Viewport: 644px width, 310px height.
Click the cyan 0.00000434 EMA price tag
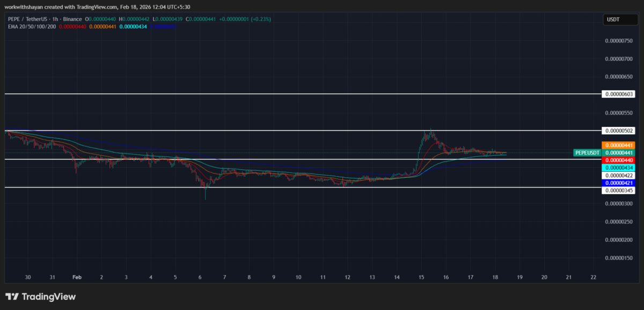tap(619, 168)
